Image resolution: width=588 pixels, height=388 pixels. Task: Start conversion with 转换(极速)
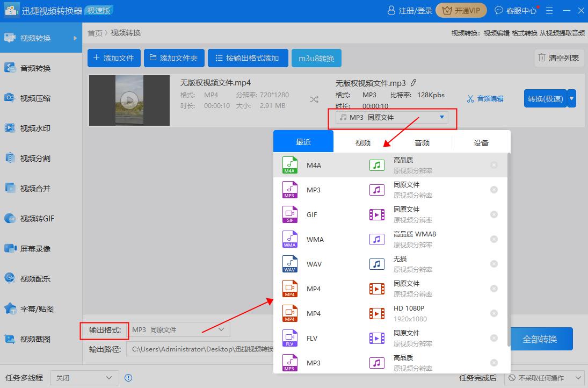pyautogui.click(x=545, y=98)
